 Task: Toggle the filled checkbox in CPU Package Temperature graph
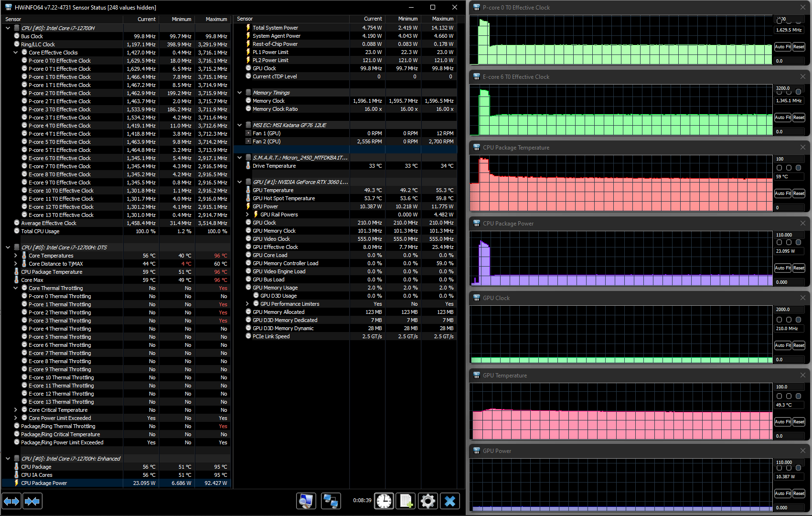pyautogui.click(x=798, y=168)
